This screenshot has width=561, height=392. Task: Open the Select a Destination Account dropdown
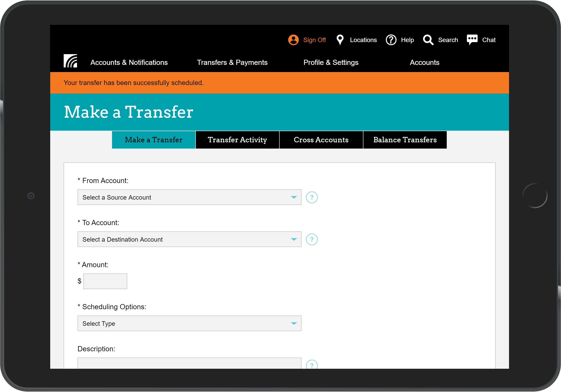tap(189, 239)
